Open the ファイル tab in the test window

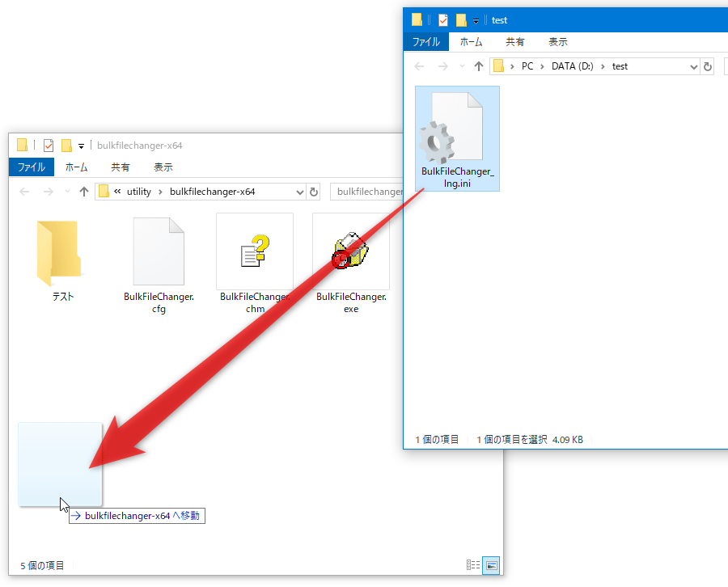pyautogui.click(x=426, y=42)
